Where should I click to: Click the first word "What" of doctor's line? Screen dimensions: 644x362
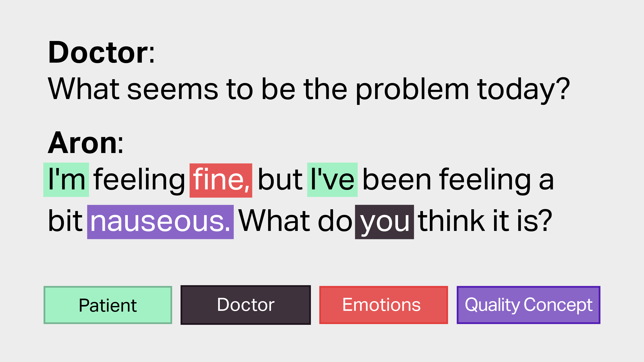[x=84, y=89]
